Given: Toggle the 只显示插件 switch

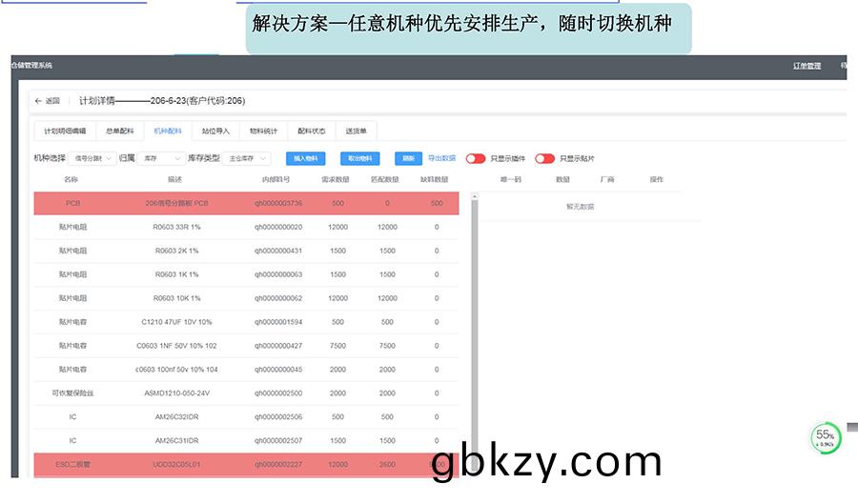Looking at the screenshot, I should click(x=475, y=159).
